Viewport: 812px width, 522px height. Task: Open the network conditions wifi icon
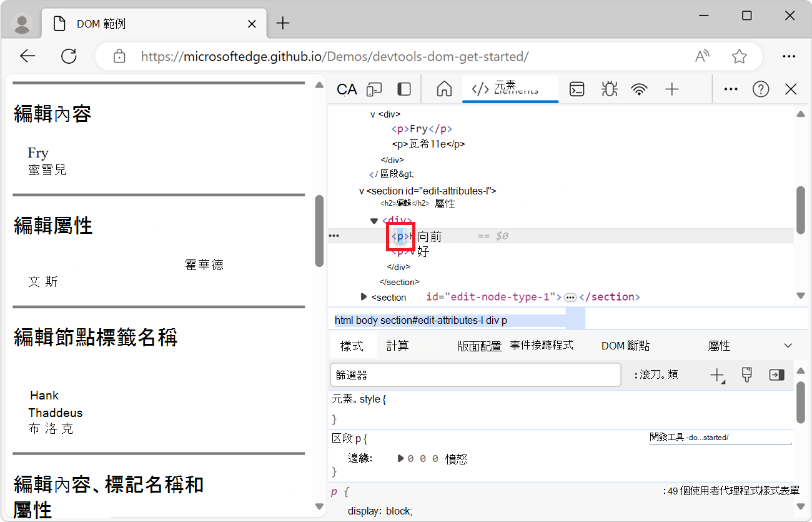click(x=639, y=89)
